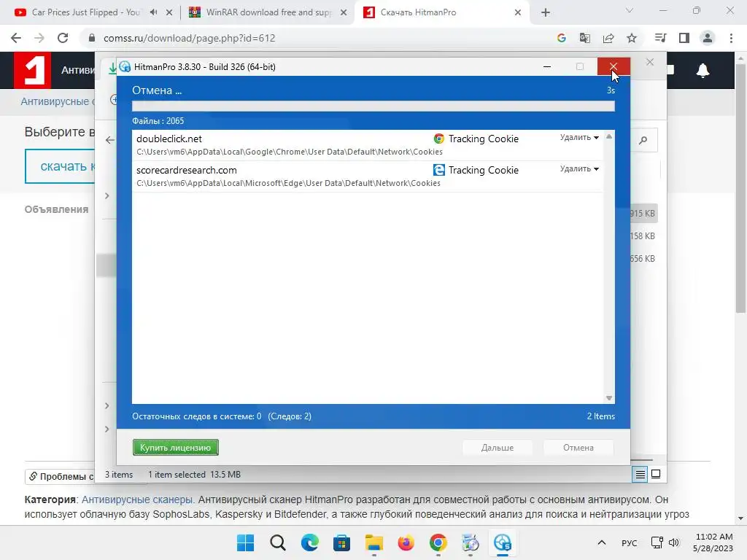The height and width of the screenshot is (560, 747).
Task: Click the volume icon in system tray
Action: [x=673, y=542]
